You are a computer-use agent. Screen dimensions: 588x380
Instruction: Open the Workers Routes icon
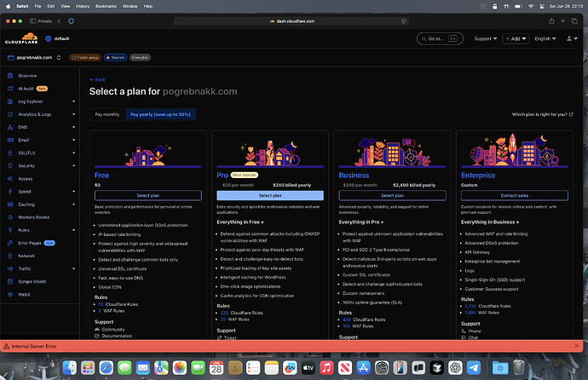point(10,217)
